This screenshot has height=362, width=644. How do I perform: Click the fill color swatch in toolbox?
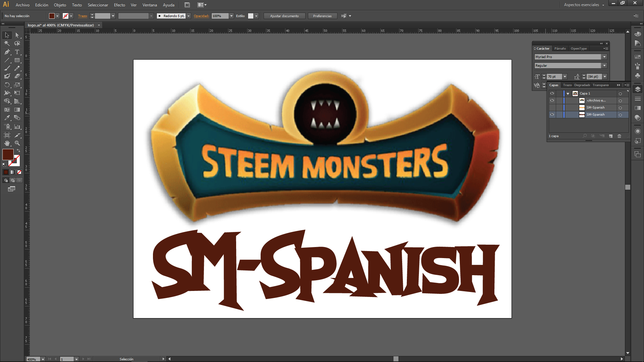click(8, 155)
